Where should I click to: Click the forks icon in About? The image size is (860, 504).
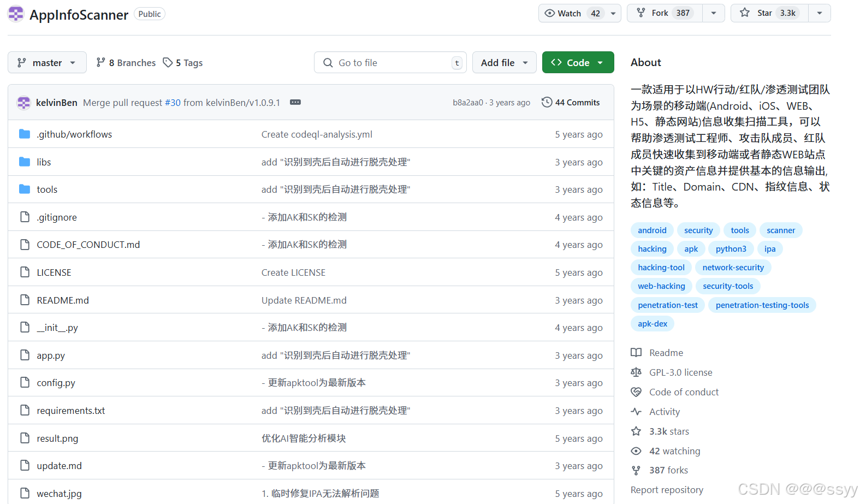tap(636, 470)
